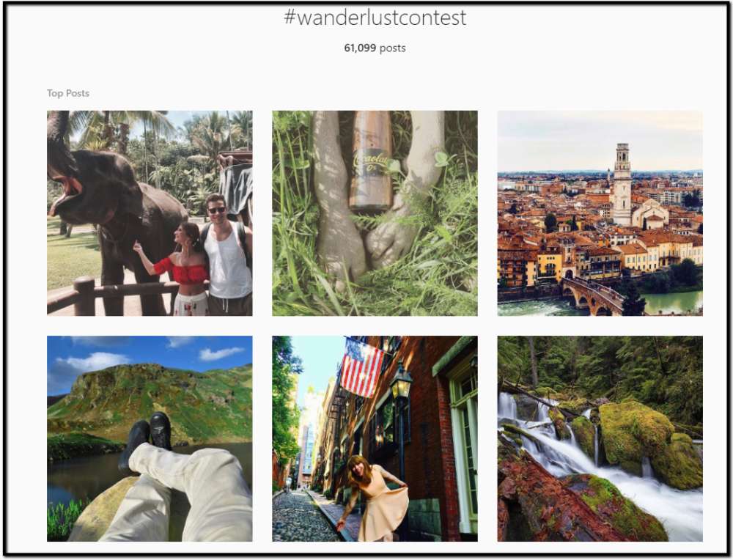733x560 pixels.
Task: Click the brown bottle in the grass
Action: [x=371, y=161]
